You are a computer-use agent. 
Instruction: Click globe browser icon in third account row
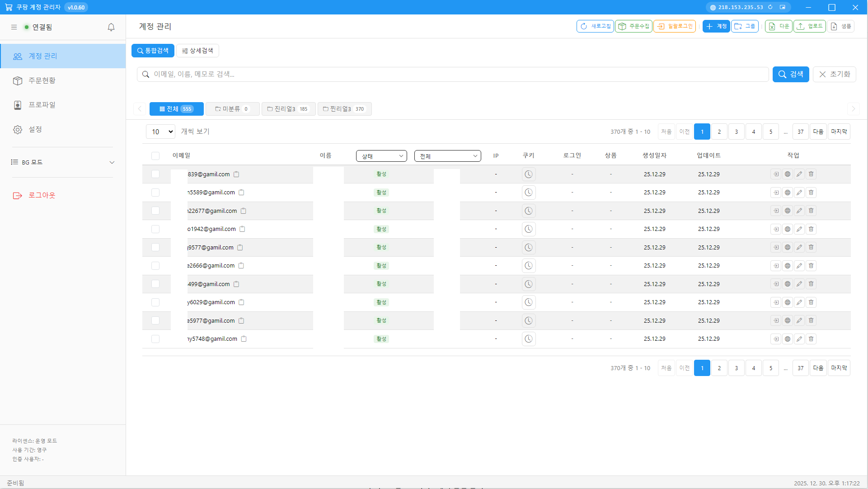tap(788, 211)
